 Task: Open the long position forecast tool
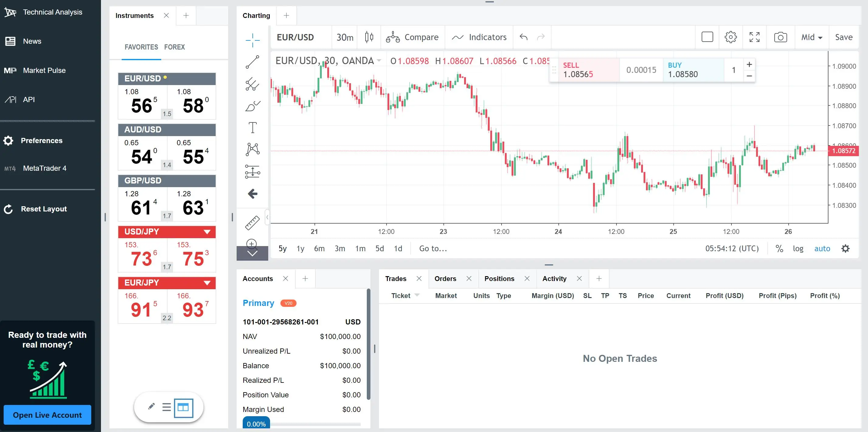pyautogui.click(x=252, y=171)
